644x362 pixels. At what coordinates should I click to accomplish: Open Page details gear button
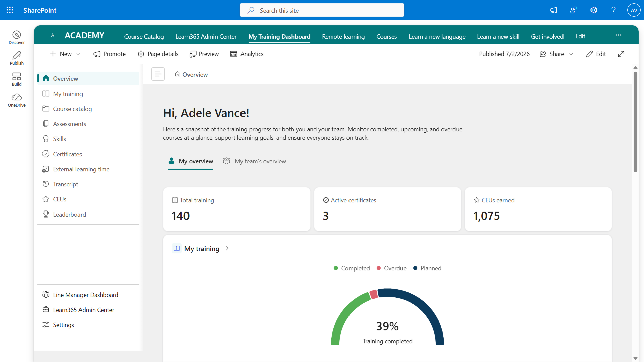(x=158, y=54)
